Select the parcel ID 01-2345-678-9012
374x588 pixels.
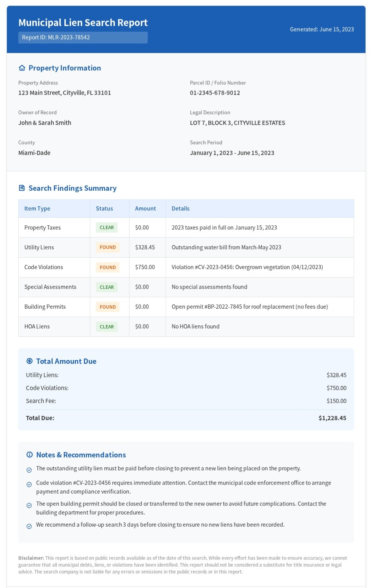tap(215, 93)
